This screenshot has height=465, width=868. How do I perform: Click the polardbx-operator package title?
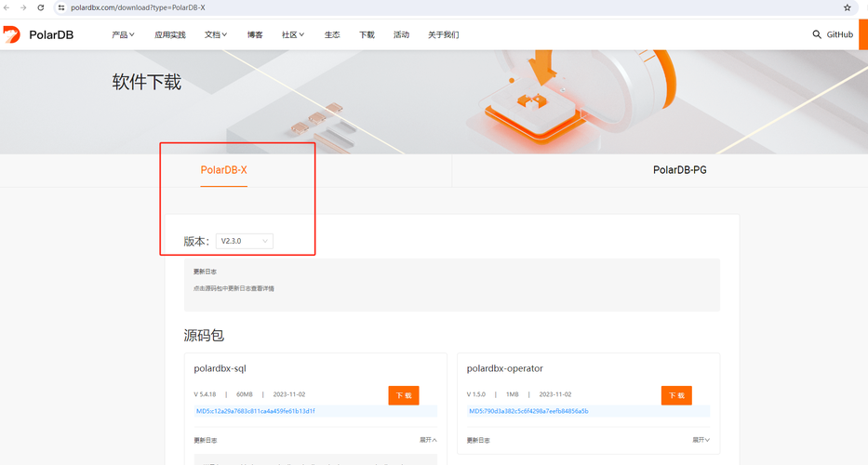(x=505, y=368)
